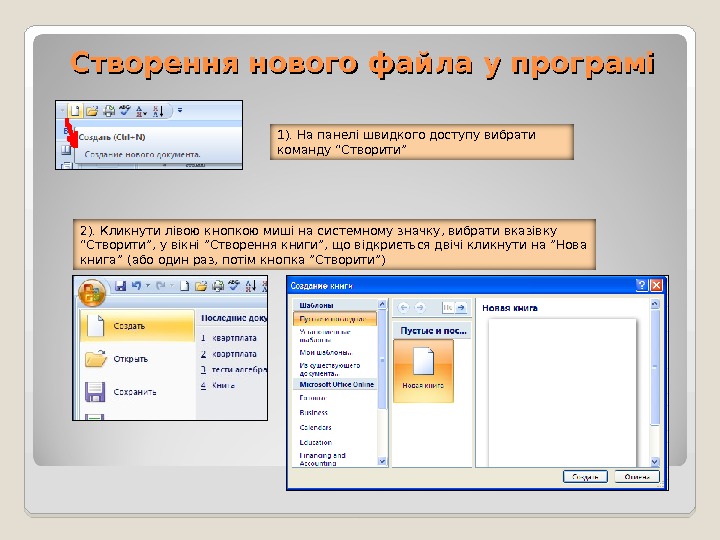Click the blank Новая книга preview page
The width and height of the screenshot is (720, 540).
(x=562, y=393)
